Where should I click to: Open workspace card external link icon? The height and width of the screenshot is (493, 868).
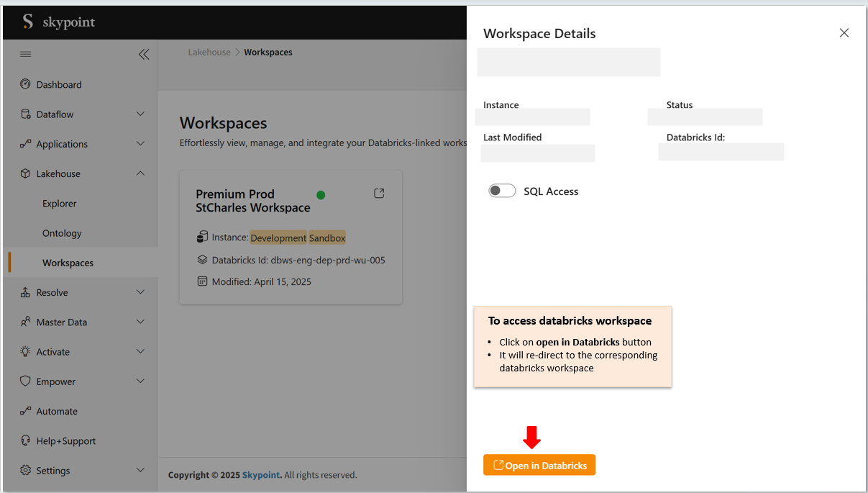pos(379,193)
